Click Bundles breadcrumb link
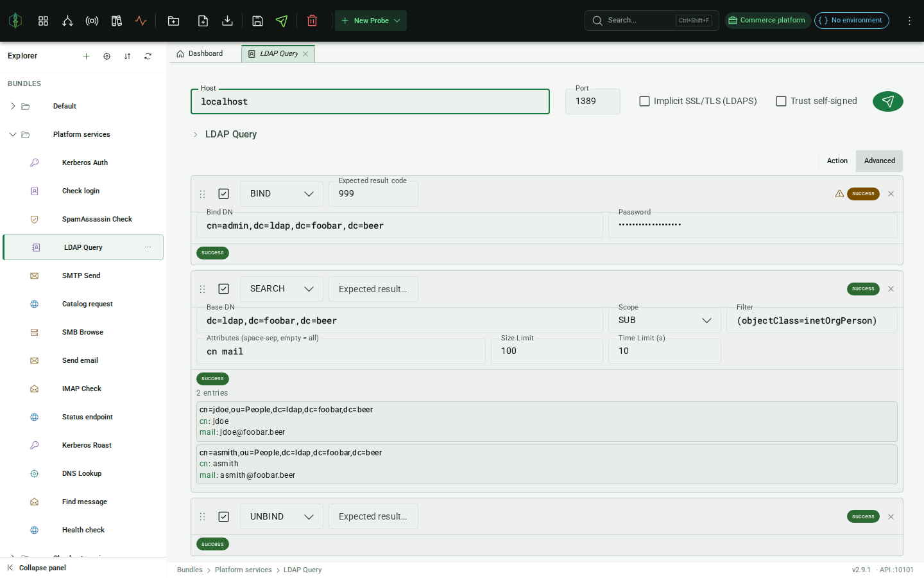The image size is (924, 578). (190, 570)
